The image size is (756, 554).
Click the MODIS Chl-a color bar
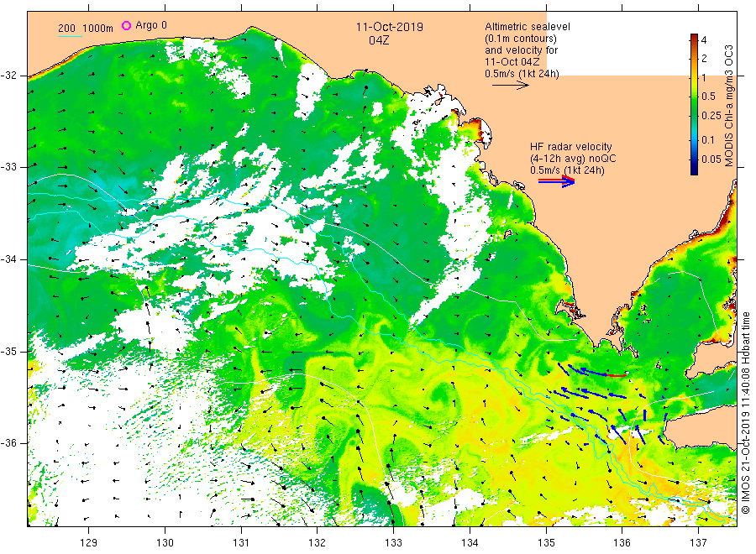click(694, 104)
